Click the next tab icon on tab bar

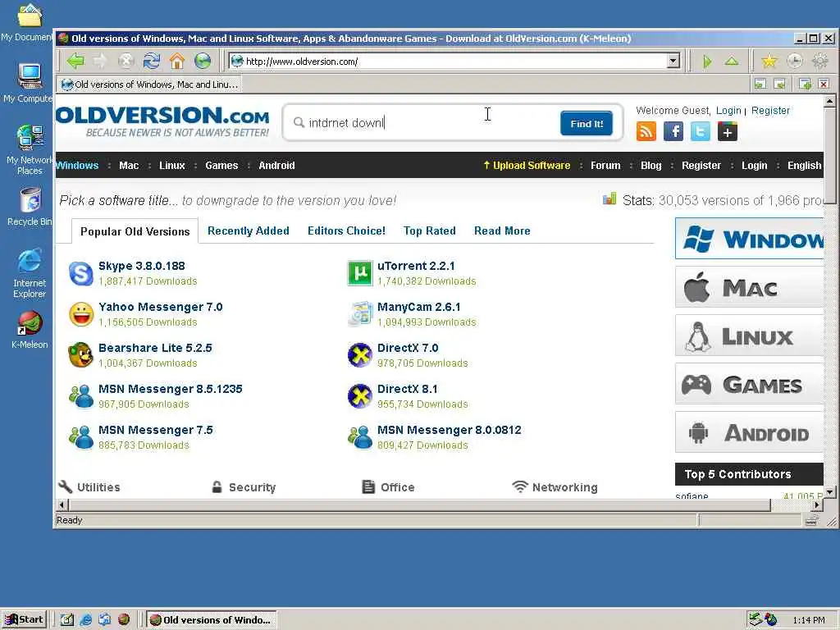coord(780,84)
